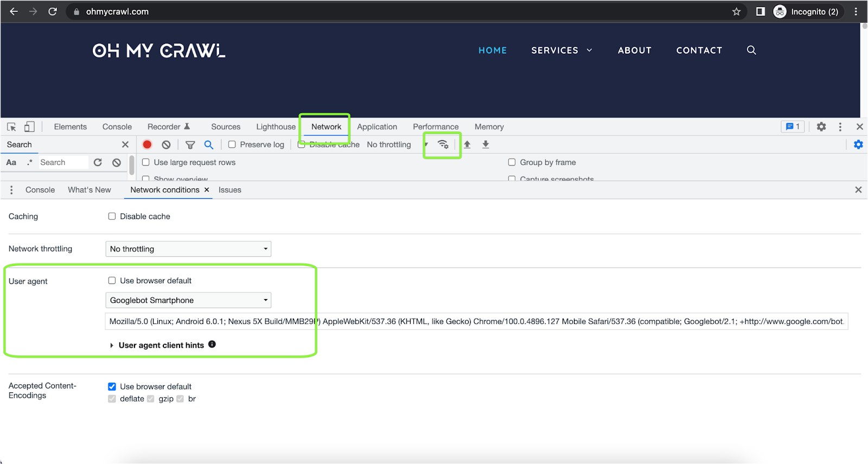Open network settings blue gear
868x464 pixels.
tap(858, 144)
